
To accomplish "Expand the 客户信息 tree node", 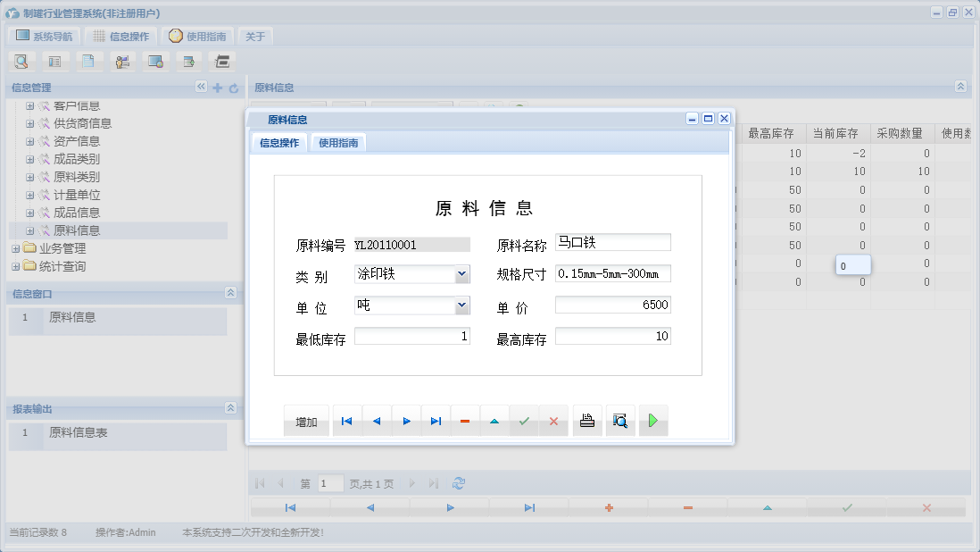I will click(29, 106).
